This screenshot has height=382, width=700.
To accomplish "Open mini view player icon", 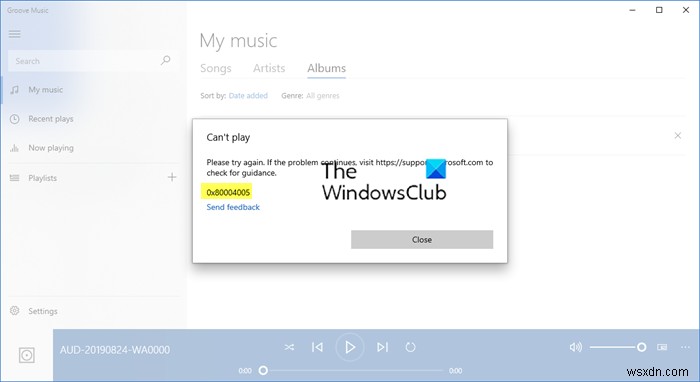I will point(662,347).
